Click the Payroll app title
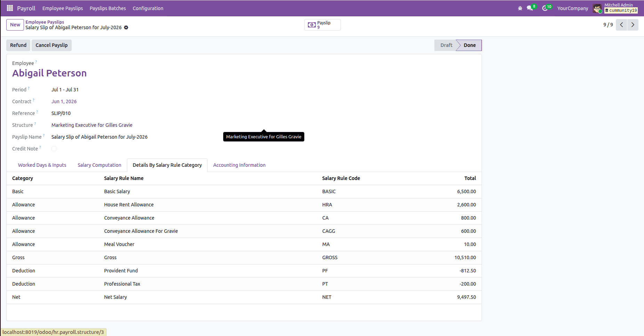This screenshot has height=336, width=644. [x=26, y=8]
